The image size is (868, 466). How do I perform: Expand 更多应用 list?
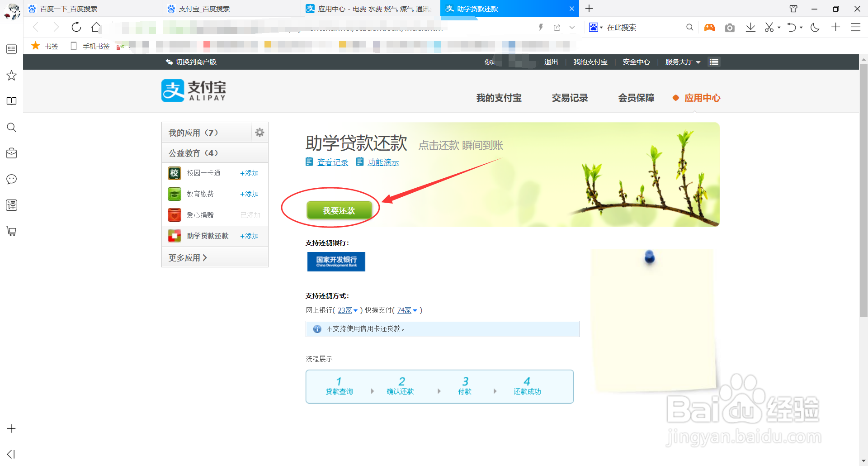pos(188,257)
